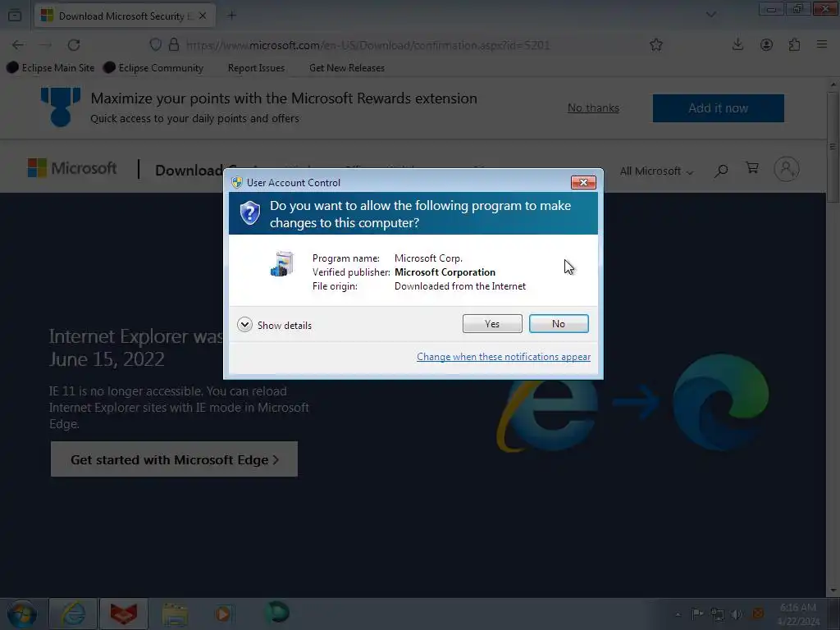This screenshot has width=840, height=630.
Task: Go back in browser history
Action: [x=18, y=45]
